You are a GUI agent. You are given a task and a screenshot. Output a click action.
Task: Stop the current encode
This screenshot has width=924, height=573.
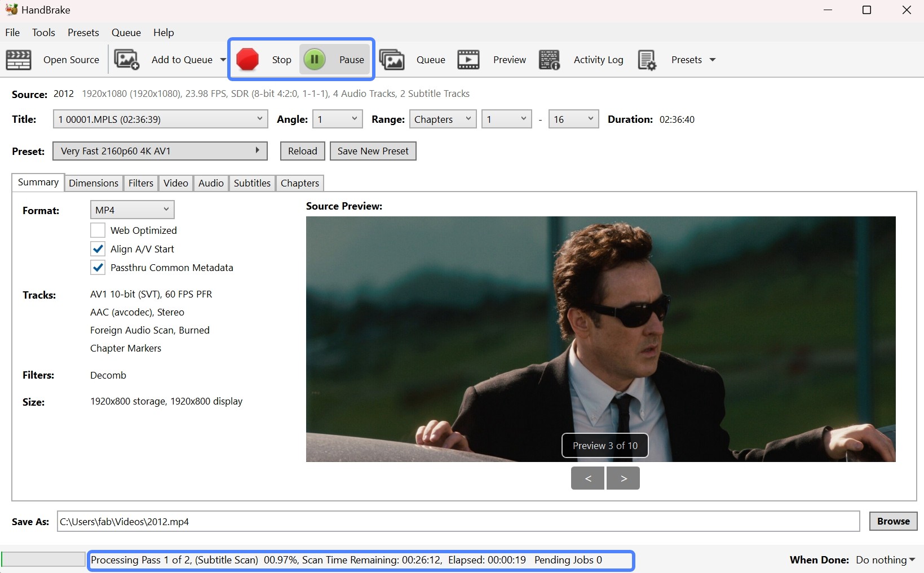pos(263,59)
